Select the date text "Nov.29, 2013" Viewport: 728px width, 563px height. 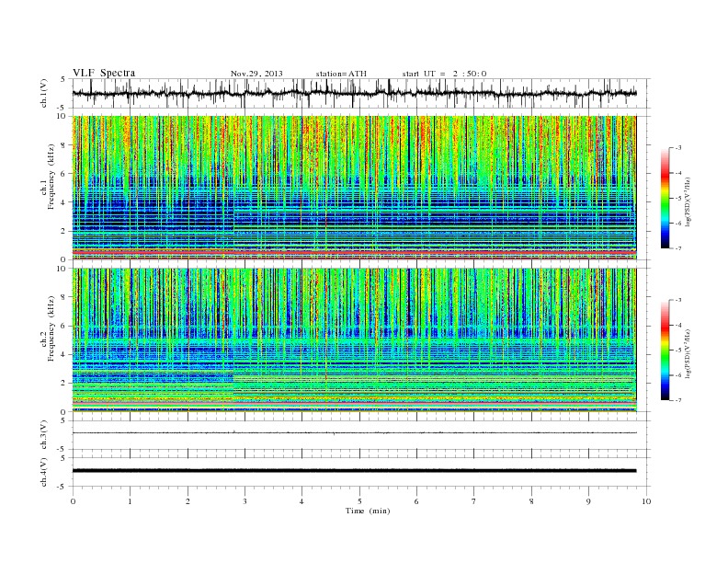tap(256, 74)
